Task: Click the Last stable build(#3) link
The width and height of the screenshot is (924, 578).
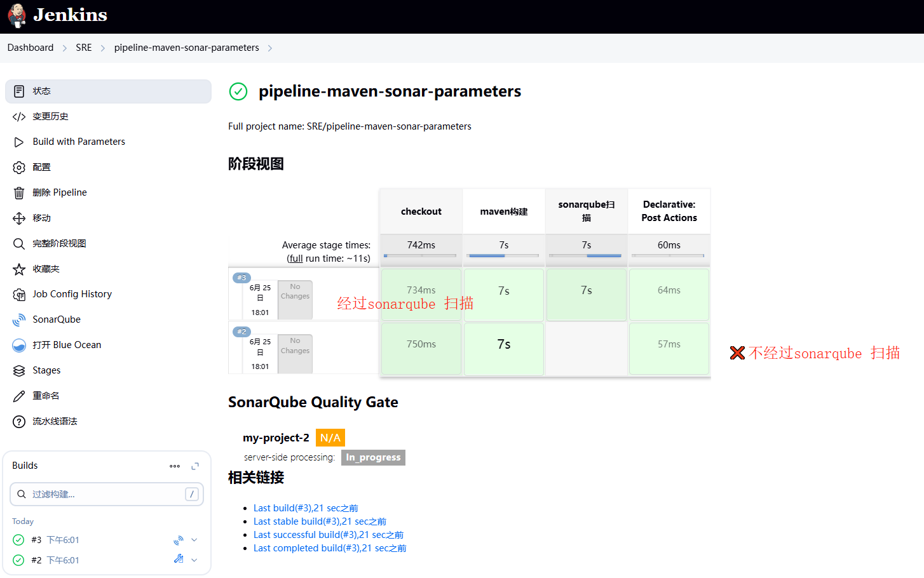Action: point(320,521)
